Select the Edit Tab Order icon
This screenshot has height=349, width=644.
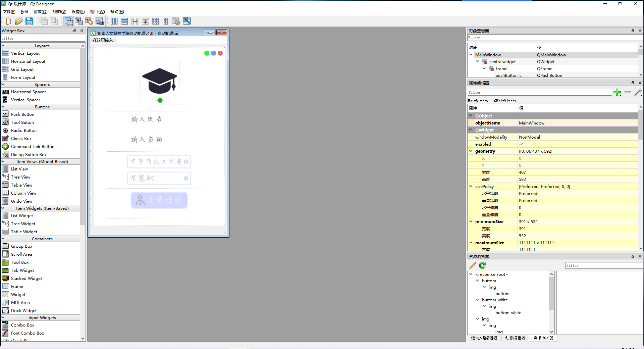point(100,21)
